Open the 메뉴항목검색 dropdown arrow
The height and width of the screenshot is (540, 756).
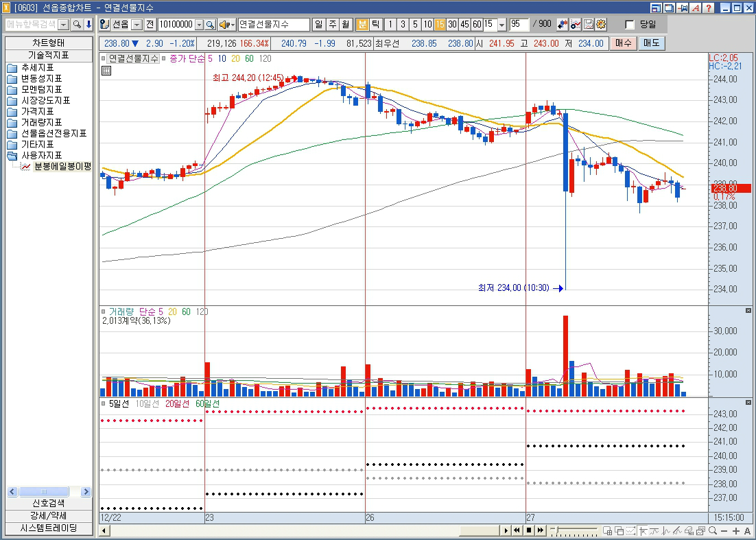click(64, 25)
